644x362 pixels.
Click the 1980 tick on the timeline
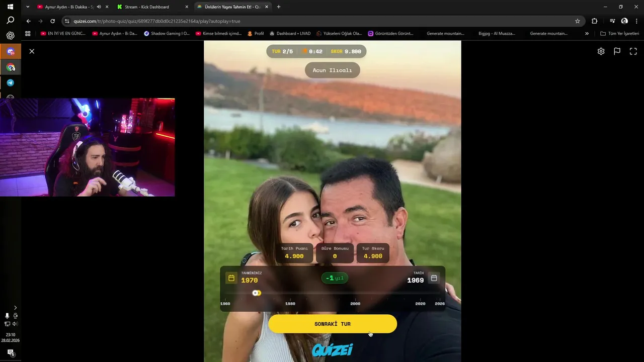[290, 304]
